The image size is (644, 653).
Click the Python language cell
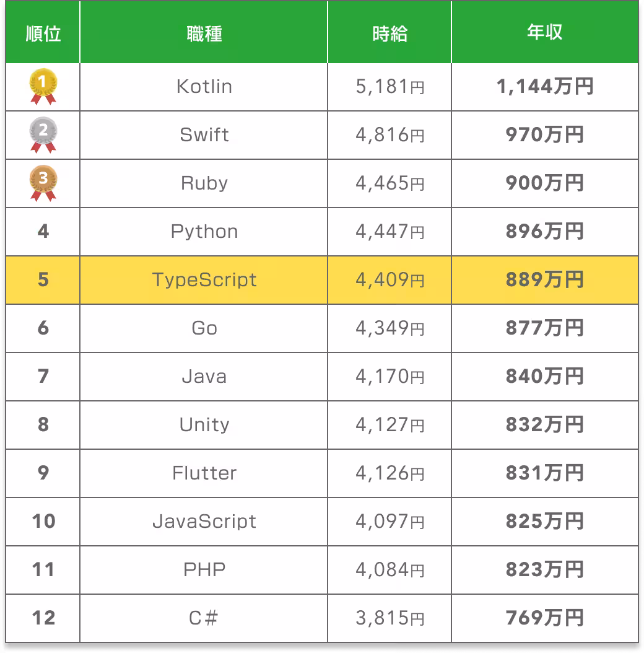pos(204,232)
